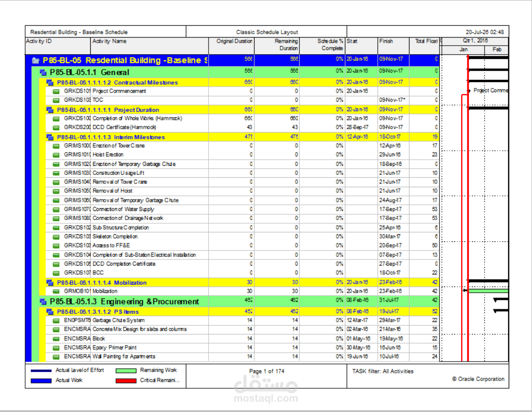Select the Finish column header

394,46
